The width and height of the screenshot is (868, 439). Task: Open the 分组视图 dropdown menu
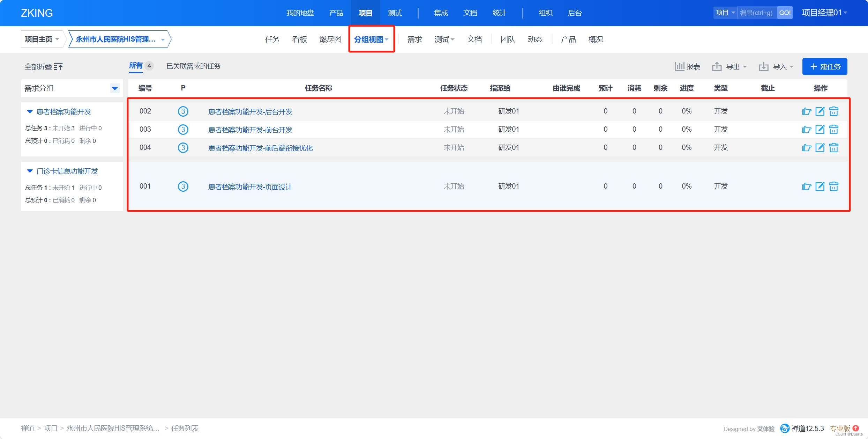371,39
